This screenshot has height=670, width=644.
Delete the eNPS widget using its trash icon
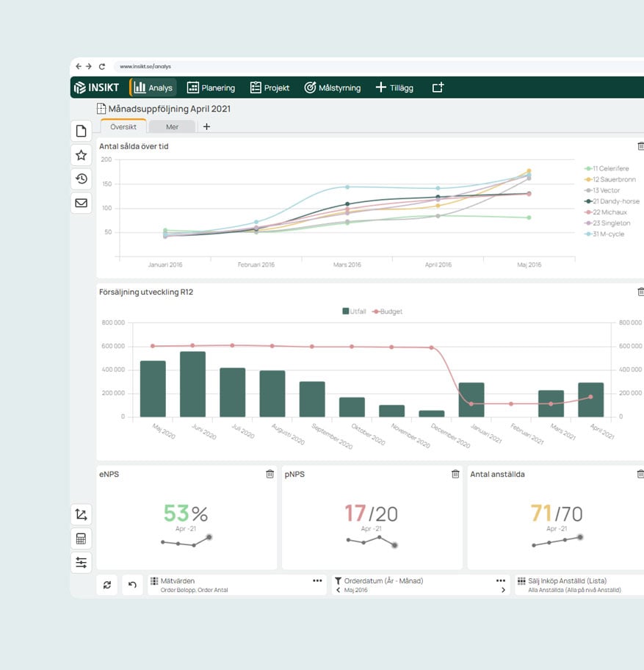[x=269, y=474]
